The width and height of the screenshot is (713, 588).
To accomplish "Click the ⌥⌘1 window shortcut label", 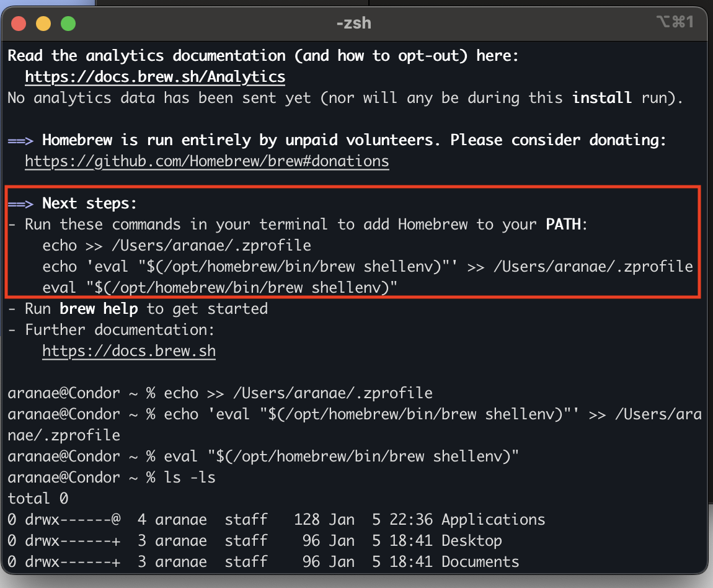I will click(675, 21).
